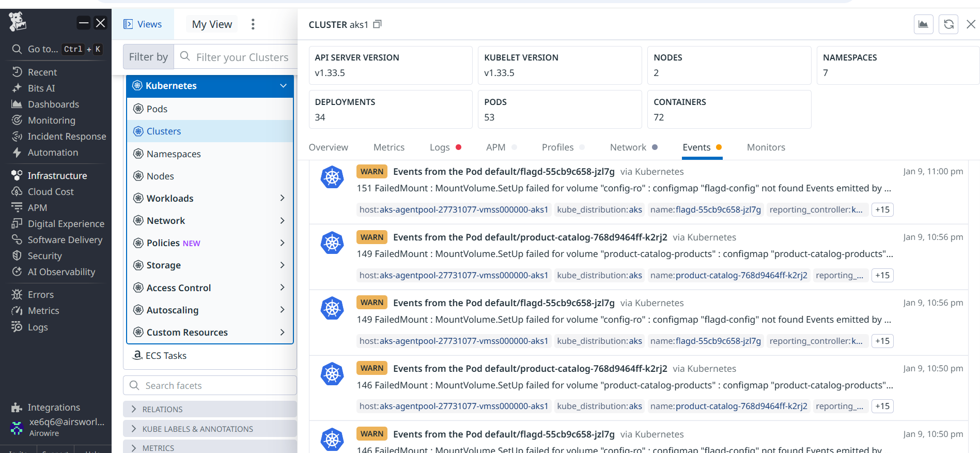Copy cluster name aks1 icon
This screenshot has height=453, width=980.
pos(378,24)
